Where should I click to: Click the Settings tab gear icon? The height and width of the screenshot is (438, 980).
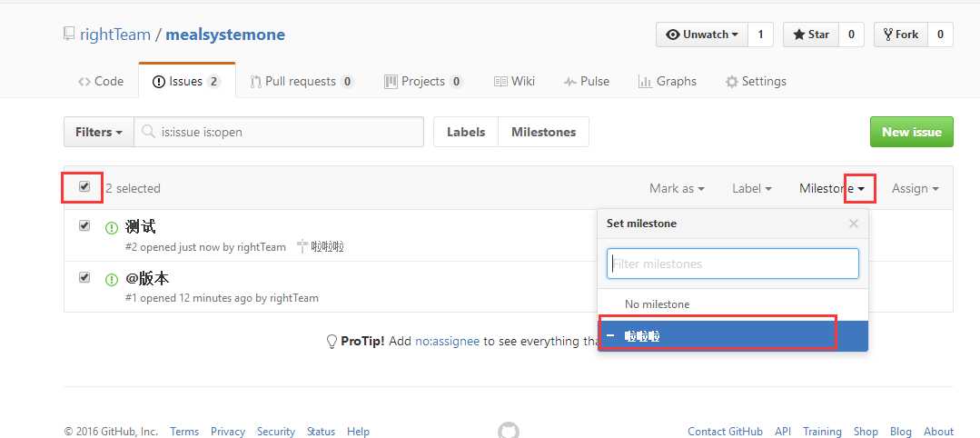pyautogui.click(x=731, y=82)
